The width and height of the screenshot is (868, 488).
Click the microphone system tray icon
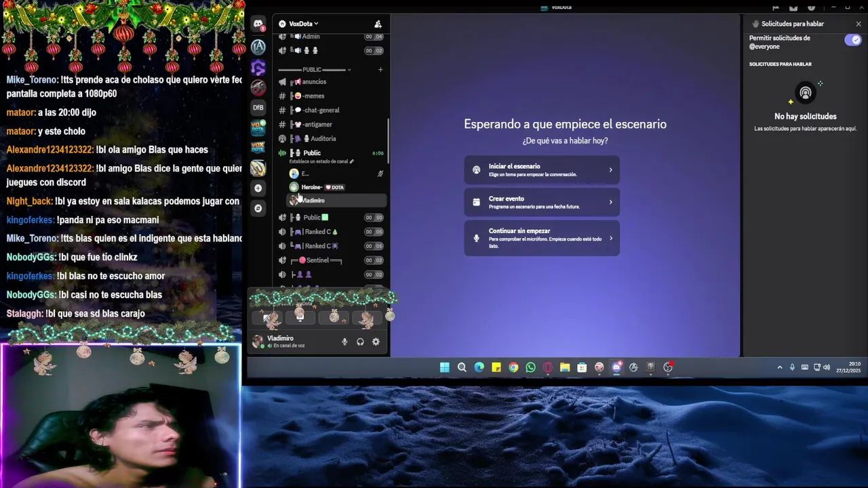tap(792, 367)
